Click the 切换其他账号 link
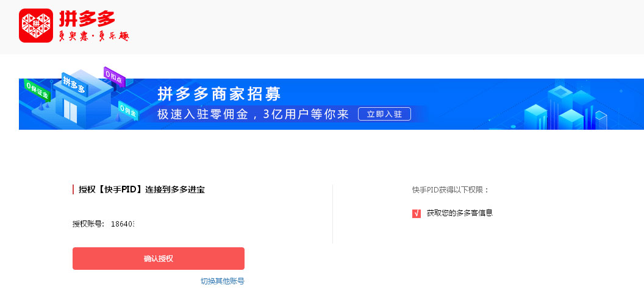 click(222, 281)
